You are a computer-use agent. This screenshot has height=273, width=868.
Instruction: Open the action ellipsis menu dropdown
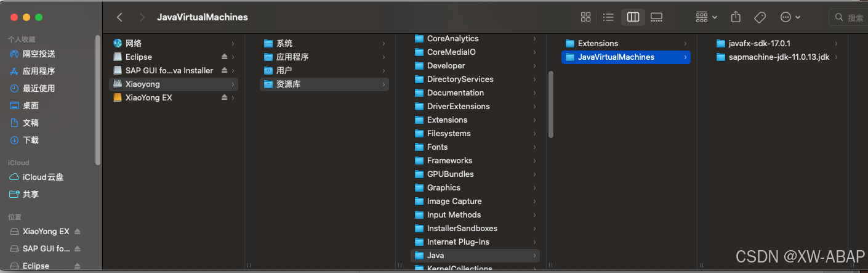[x=790, y=17]
